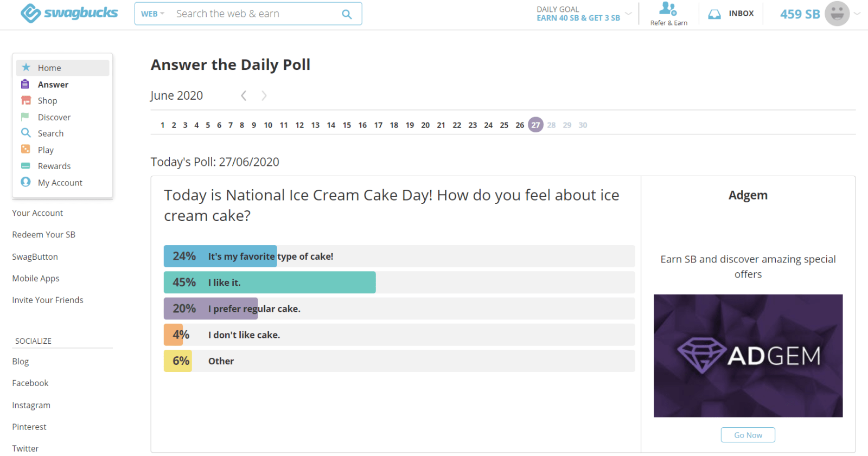Expand the Daily Goal dropdown arrow
The image size is (868, 456).
click(628, 14)
